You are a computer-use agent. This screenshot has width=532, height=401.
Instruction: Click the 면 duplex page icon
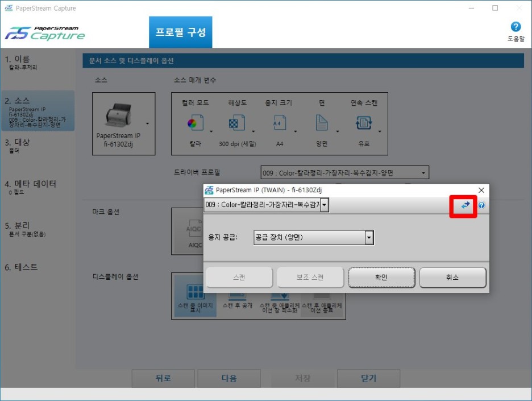(322, 122)
